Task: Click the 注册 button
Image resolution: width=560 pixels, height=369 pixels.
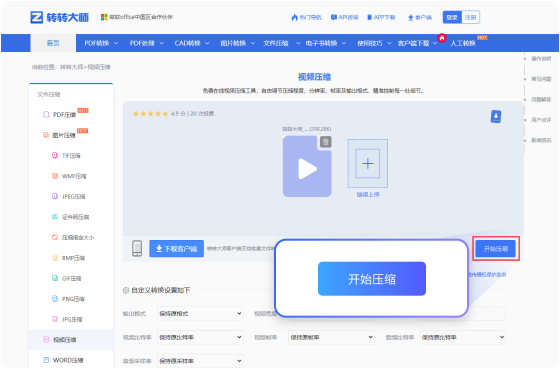Action: coord(470,17)
